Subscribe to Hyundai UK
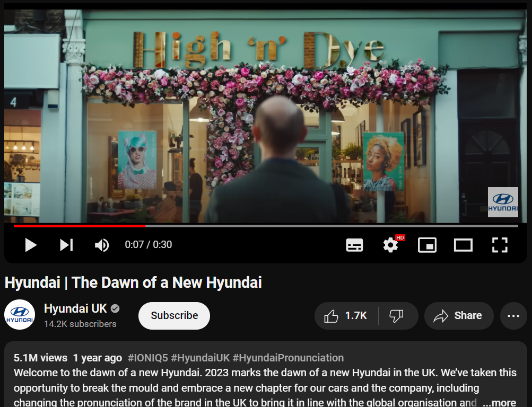This screenshot has height=407, width=532. [x=174, y=315]
